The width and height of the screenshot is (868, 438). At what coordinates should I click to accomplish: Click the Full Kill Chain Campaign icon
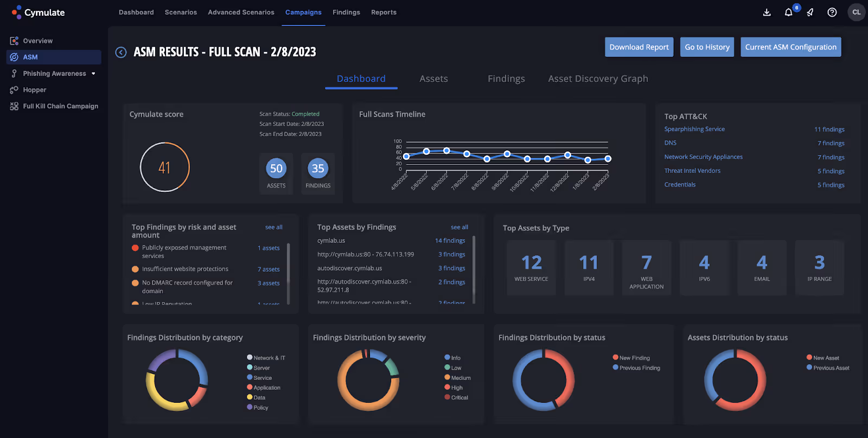[14, 106]
